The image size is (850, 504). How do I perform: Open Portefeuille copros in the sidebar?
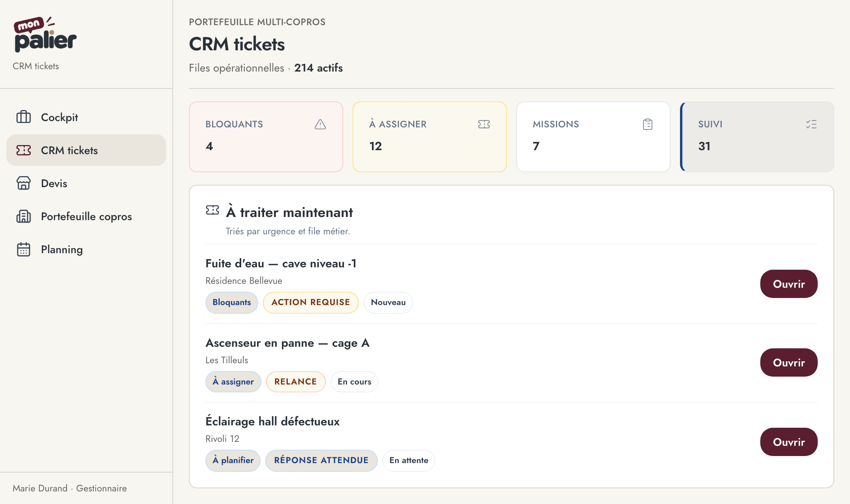86,216
